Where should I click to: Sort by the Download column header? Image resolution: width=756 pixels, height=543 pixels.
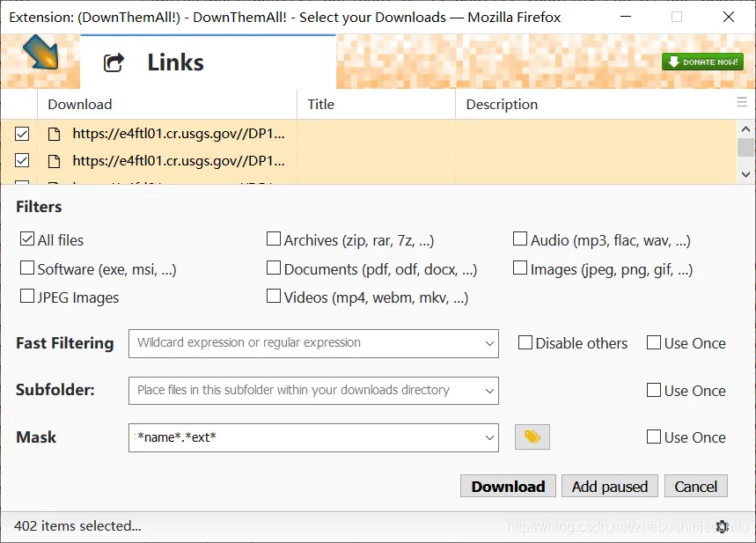167,104
